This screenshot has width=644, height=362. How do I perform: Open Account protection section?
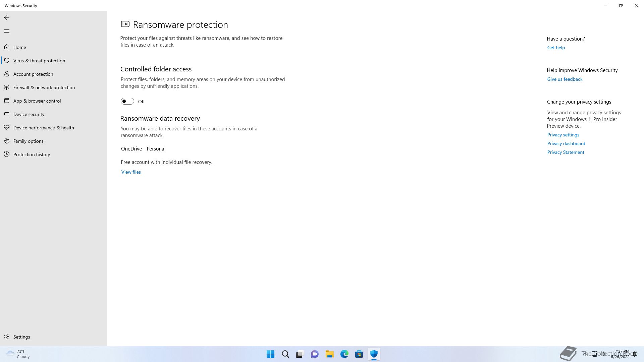click(x=54, y=74)
